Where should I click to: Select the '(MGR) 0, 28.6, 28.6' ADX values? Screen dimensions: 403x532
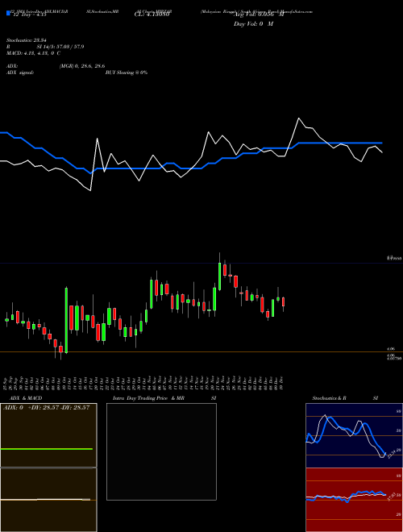(x=81, y=66)
